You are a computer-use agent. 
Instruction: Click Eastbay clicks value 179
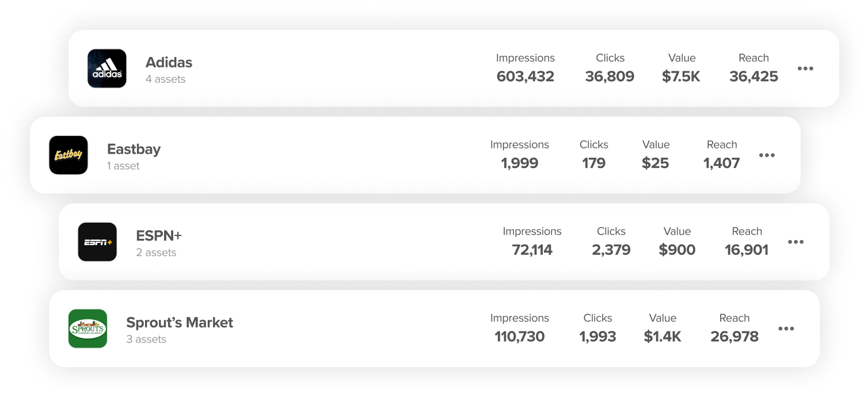(593, 163)
